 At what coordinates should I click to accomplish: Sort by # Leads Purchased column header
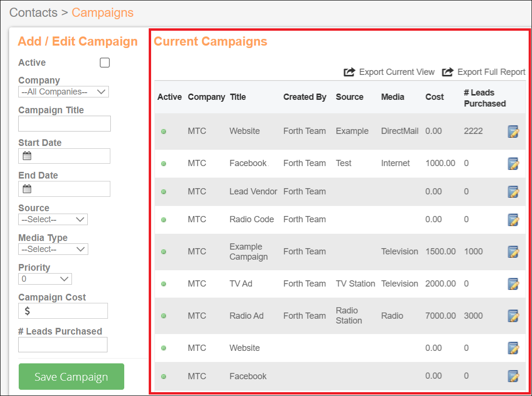(485, 98)
